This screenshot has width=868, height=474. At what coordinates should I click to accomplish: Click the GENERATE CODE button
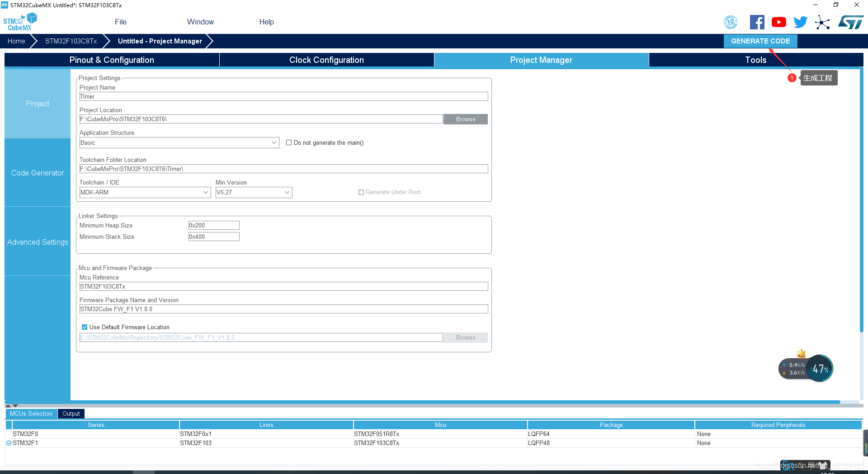pos(760,41)
